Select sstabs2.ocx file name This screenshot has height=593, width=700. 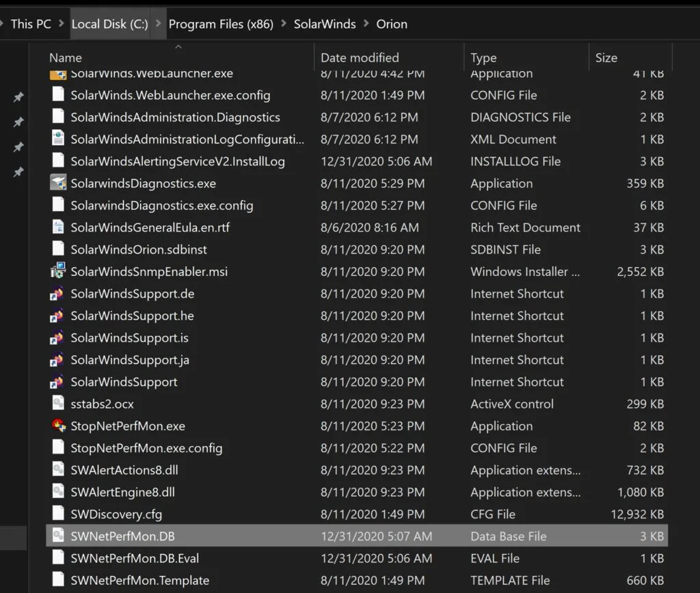point(102,404)
